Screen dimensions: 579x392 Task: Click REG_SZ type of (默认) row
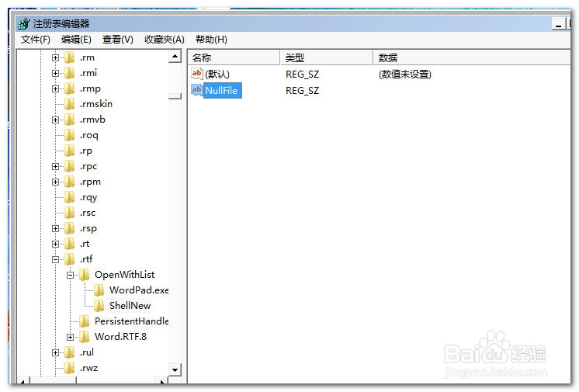click(302, 75)
